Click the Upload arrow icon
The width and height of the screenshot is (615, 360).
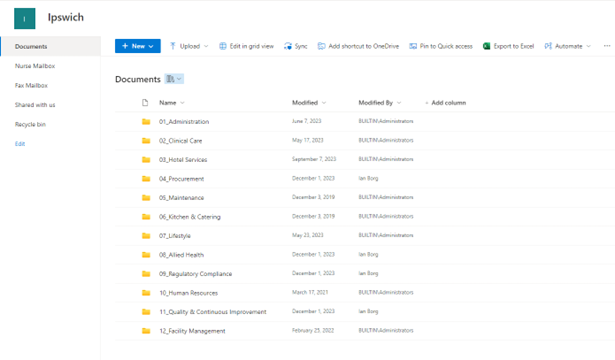173,46
